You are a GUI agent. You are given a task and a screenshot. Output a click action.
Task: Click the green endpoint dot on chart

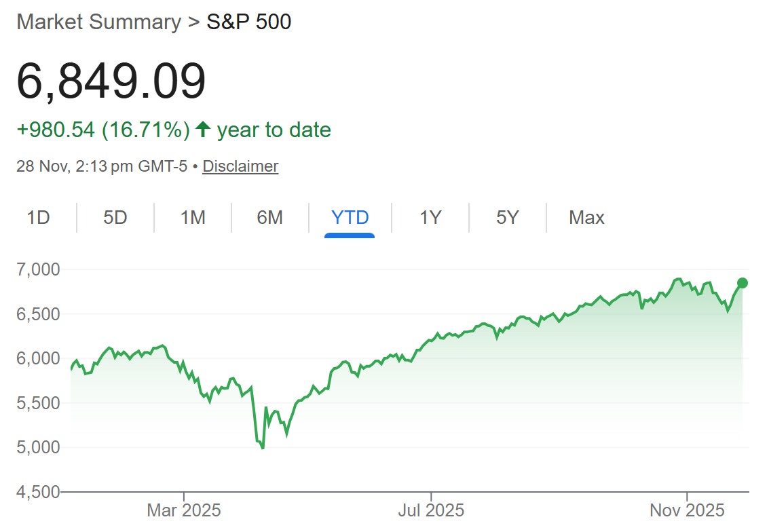(743, 283)
